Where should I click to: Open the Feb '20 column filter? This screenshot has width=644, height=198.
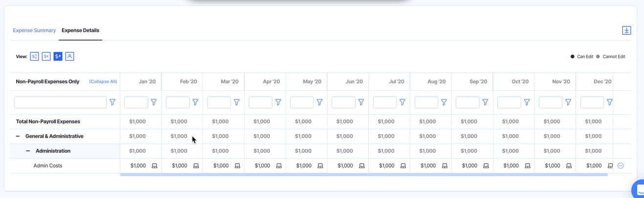coord(195,102)
